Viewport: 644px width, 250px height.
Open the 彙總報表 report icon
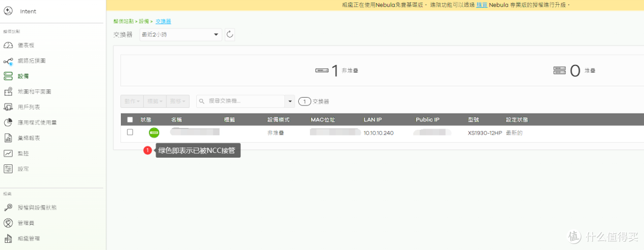(x=8, y=138)
